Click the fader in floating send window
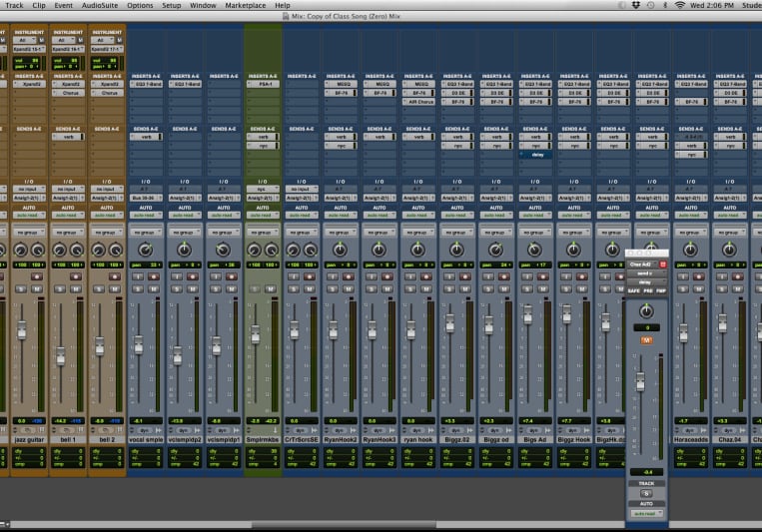Image resolution: width=762 pixels, height=532 pixels. pyautogui.click(x=640, y=382)
